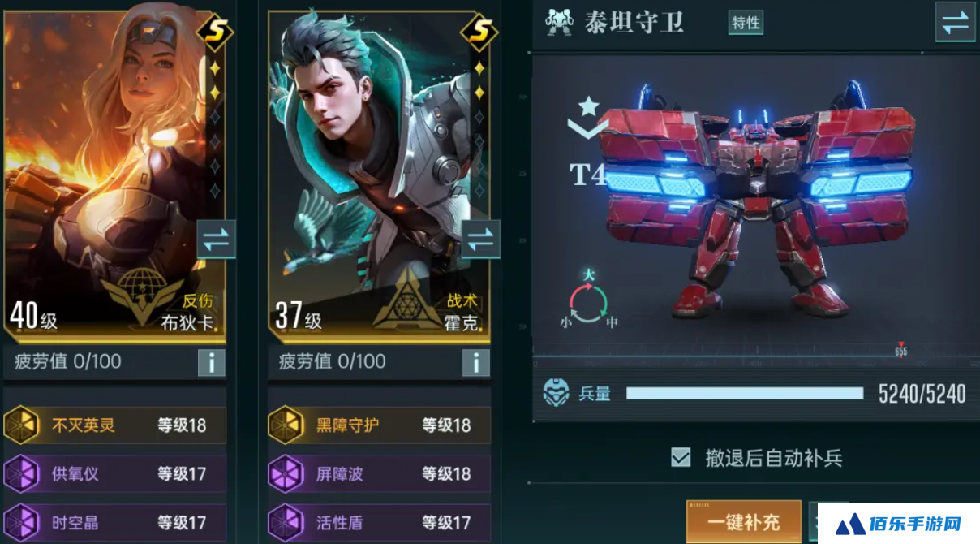Toggle the 撤退后自动补兵 checkbox

(680, 457)
